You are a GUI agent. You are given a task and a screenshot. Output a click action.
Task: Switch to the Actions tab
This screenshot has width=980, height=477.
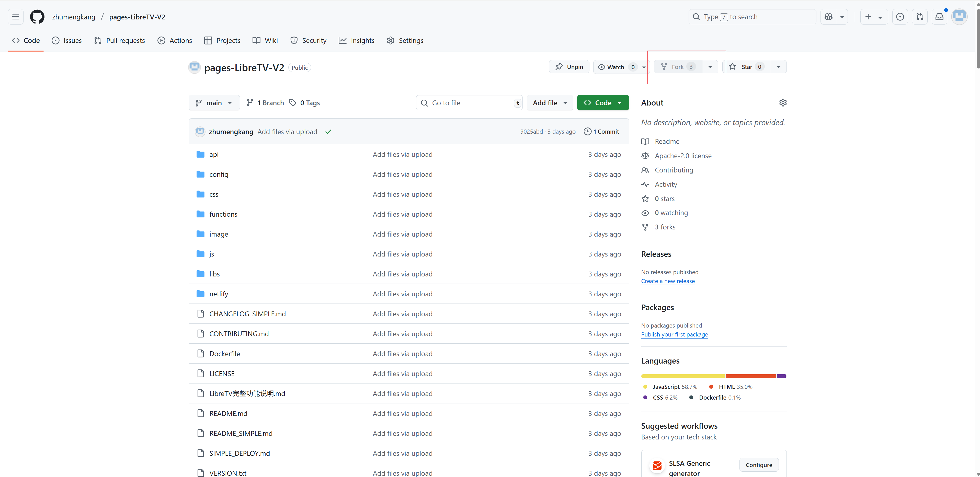175,41
